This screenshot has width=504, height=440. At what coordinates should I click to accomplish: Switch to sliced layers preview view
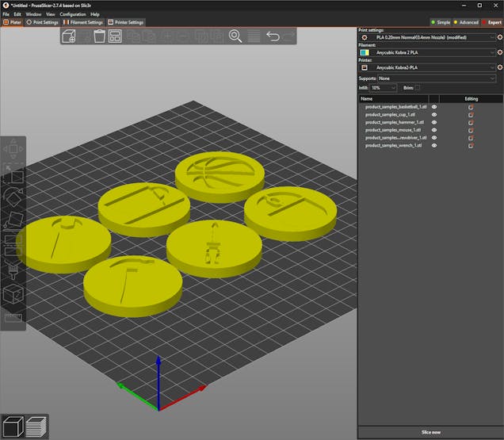pyautogui.click(x=36, y=427)
